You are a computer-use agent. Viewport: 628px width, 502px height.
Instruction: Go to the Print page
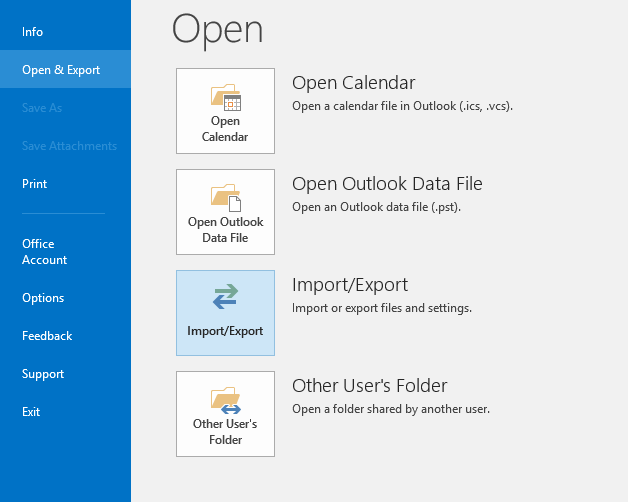[x=35, y=184]
